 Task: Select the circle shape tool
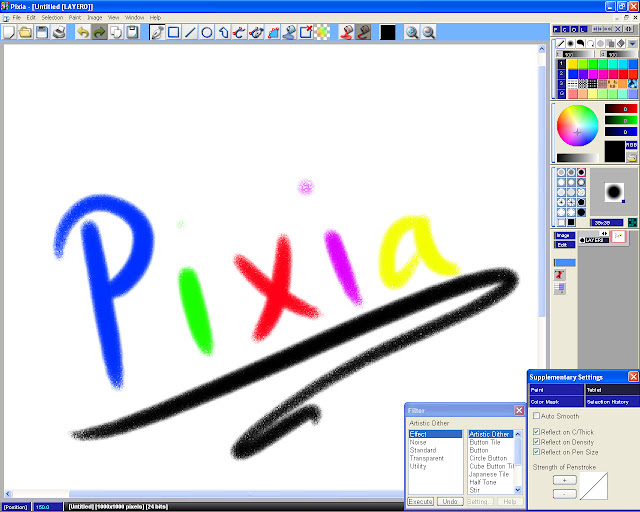coord(207,32)
